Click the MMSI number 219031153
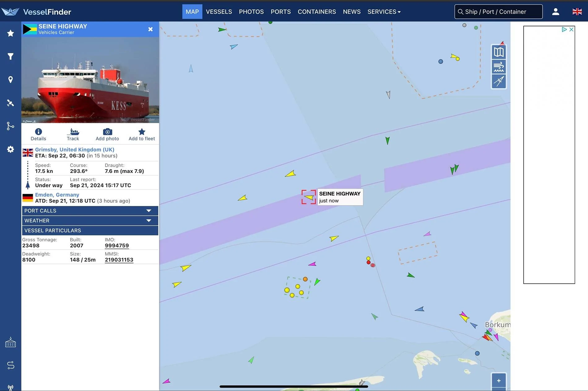The width and height of the screenshot is (588, 391). coord(119,260)
